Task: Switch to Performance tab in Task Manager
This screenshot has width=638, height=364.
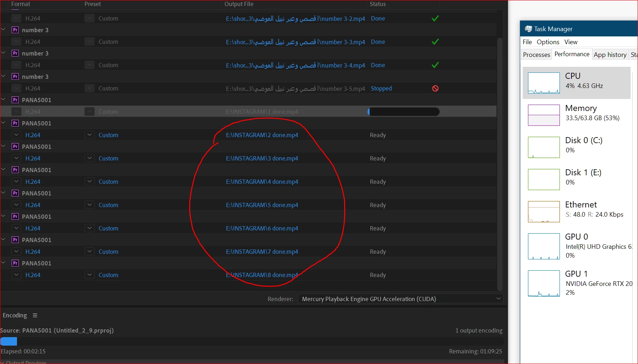Action: point(572,54)
